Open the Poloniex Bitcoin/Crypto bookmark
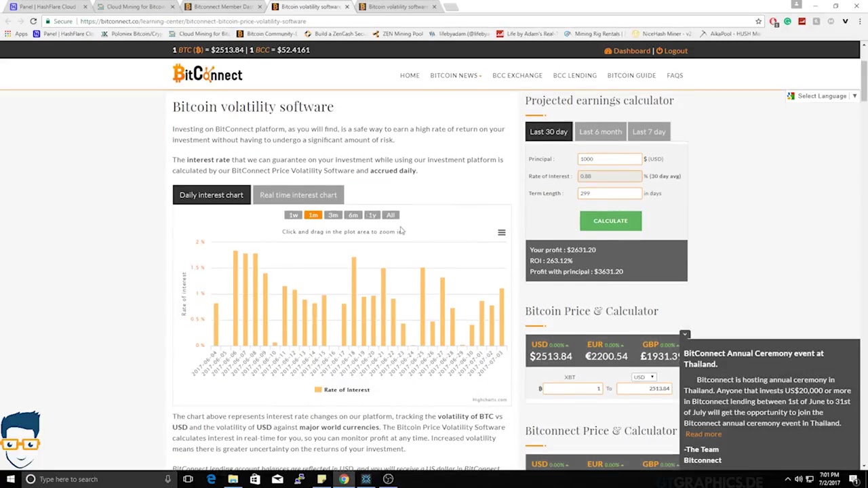Image resolution: width=868 pixels, height=488 pixels. click(132, 33)
